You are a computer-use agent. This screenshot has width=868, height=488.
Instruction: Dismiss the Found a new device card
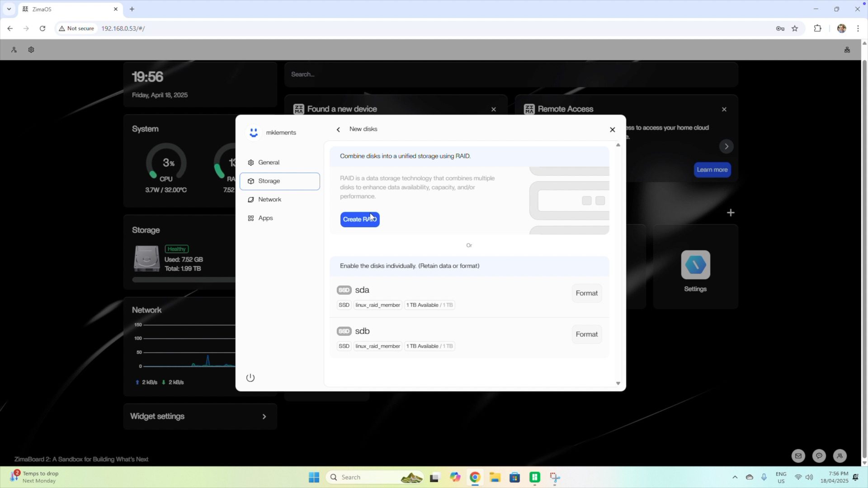pos(494,109)
